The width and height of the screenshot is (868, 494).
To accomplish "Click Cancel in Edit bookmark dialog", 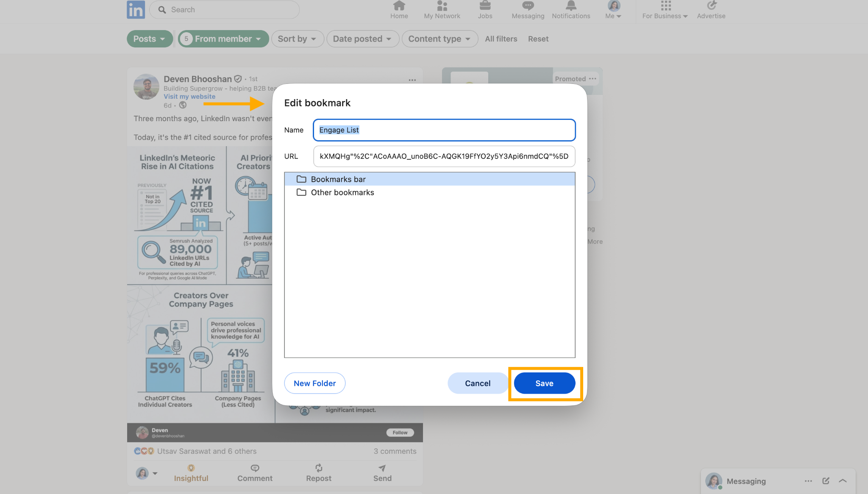I will (478, 383).
